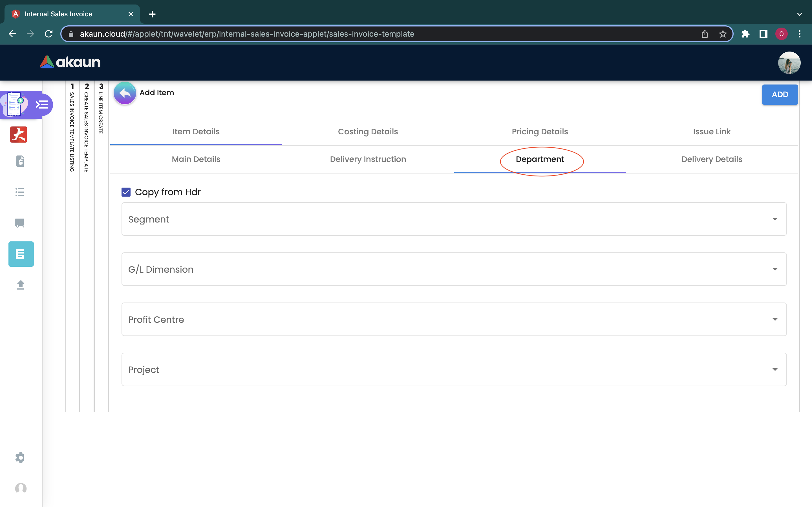This screenshot has height=507, width=812.
Task: Uncheck the Copy from Hdr checkbox
Action: 126,192
